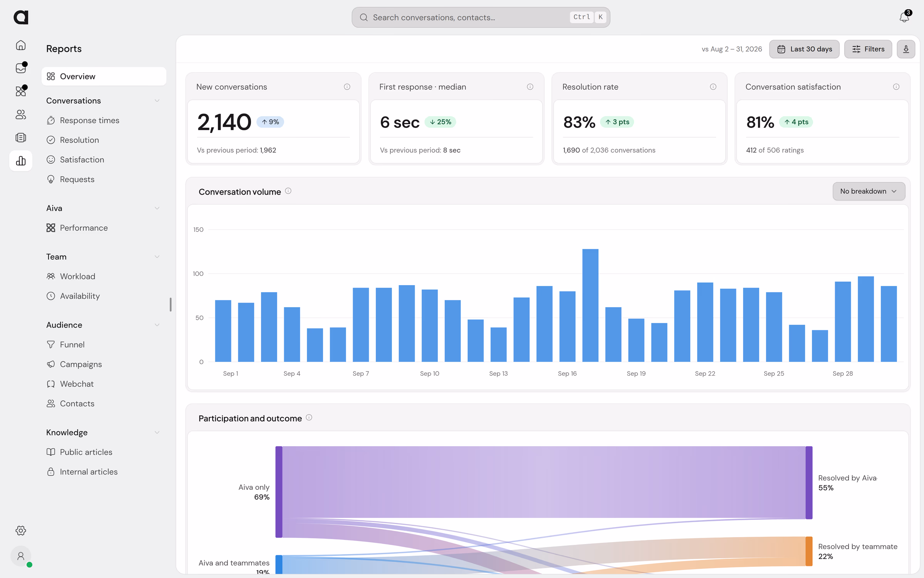
Task: Collapse the Knowledge section chevron
Action: coord(157,432)
